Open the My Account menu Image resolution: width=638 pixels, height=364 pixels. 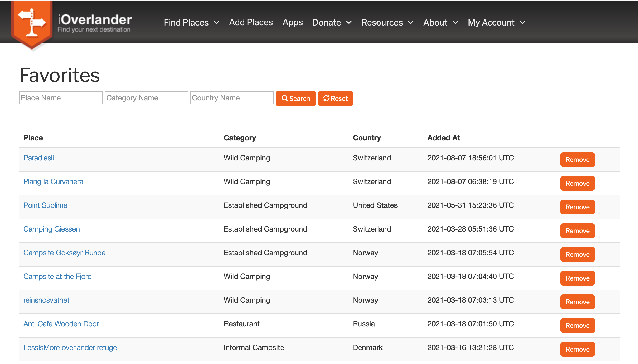[496, 22]
